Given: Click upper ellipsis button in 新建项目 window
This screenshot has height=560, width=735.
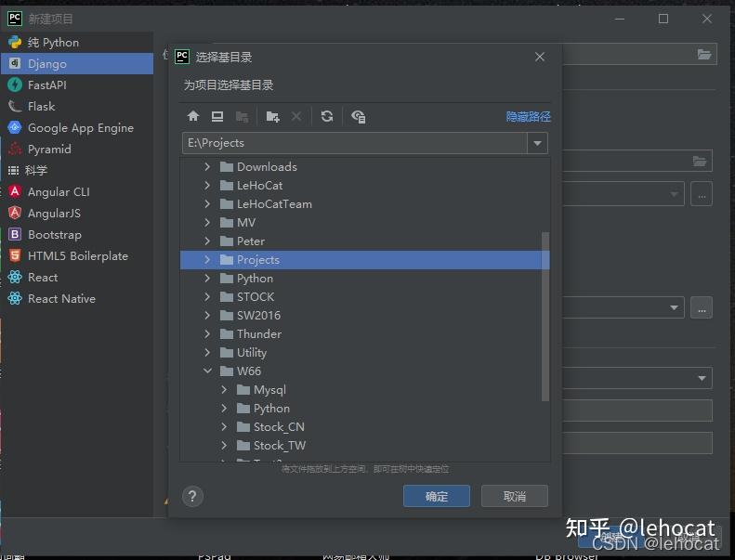Looking at the screenshot, I should (x=702, y=194).
